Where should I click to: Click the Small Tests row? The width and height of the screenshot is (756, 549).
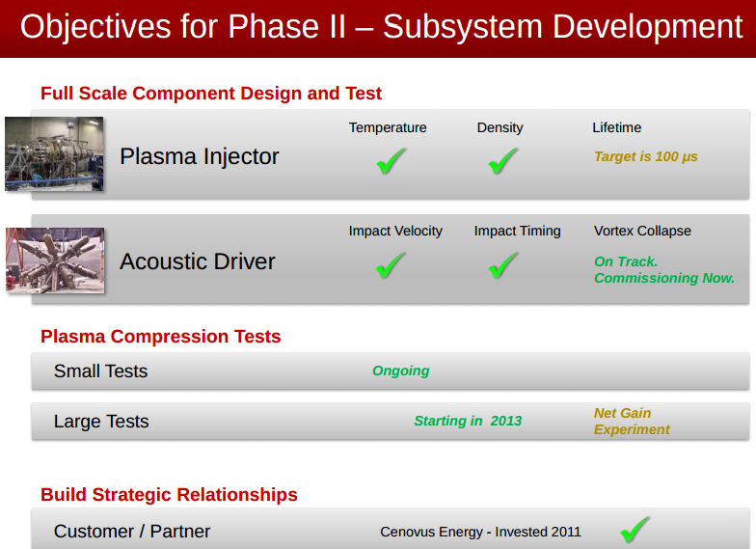tap(101, 371)
